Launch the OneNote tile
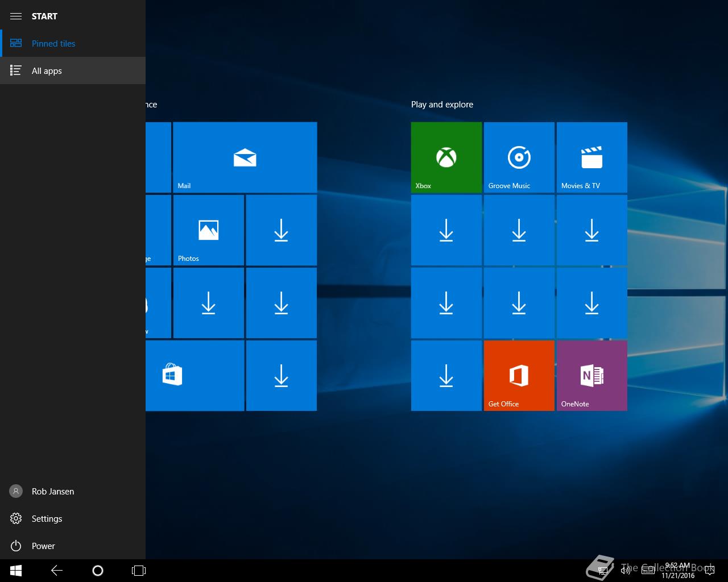 [x=592, y=376]
